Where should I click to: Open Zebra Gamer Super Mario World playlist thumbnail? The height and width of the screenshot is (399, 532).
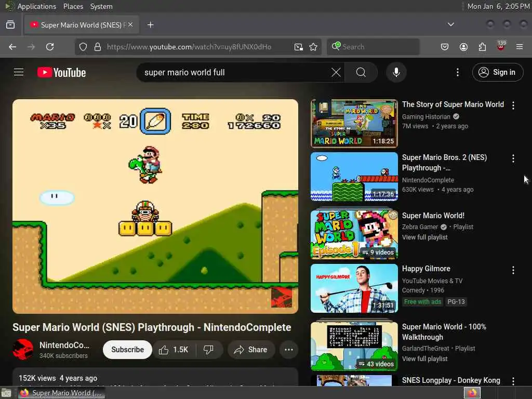tap(354, 234)
